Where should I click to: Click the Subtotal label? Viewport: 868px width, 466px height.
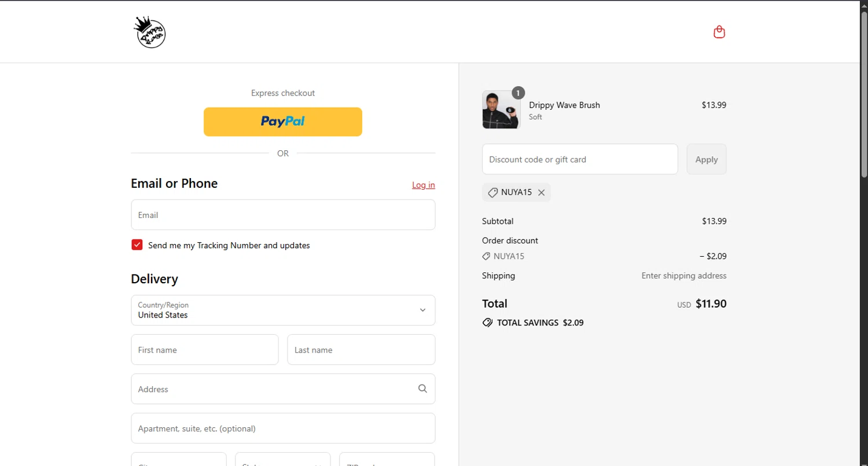pos(498,221)
